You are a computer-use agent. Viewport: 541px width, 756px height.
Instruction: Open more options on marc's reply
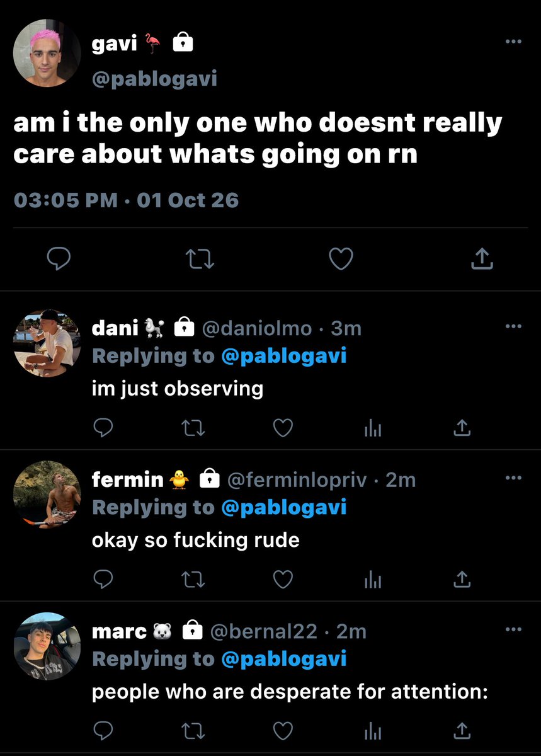coord(513,629)
